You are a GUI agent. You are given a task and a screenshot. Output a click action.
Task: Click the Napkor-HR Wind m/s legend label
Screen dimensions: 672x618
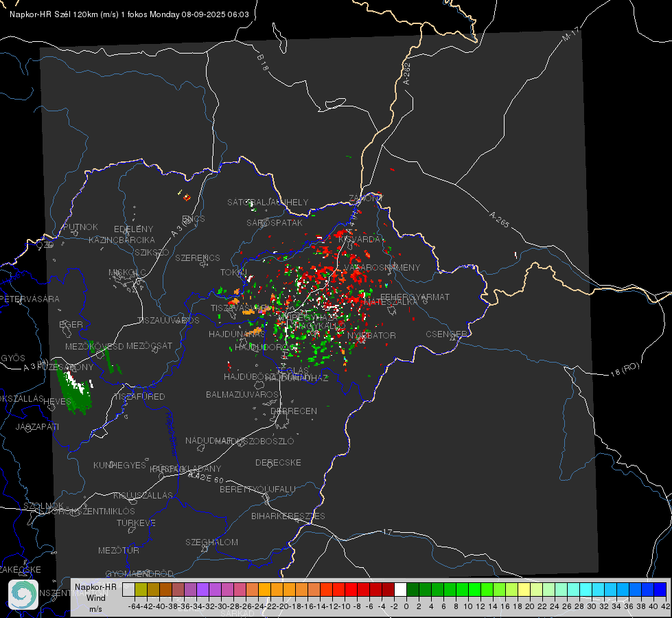95,597
